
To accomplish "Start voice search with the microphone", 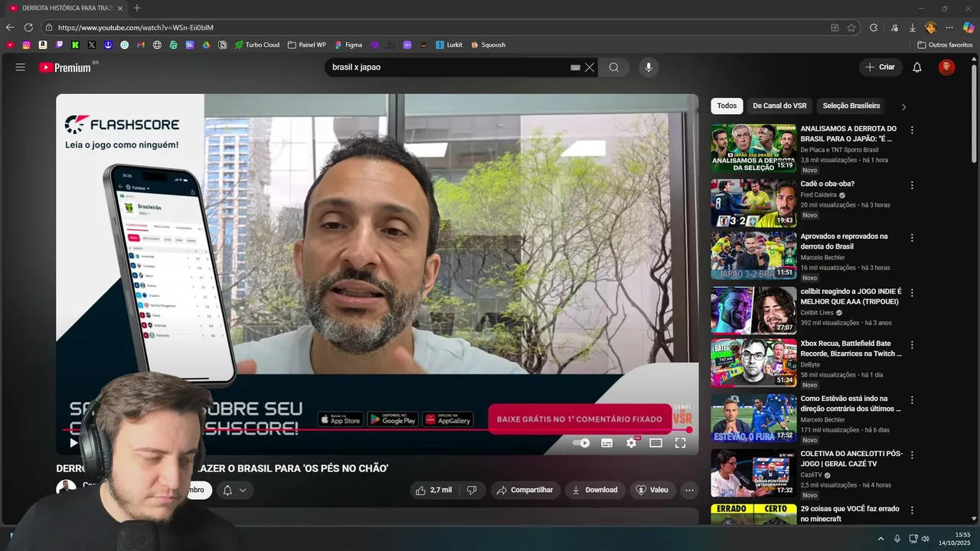I will (x=648, y=67).
